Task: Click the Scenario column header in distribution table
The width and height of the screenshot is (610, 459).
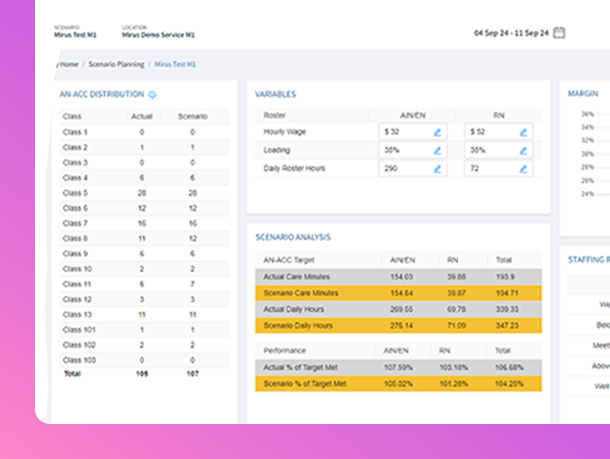Action: click(x=193, y=116)
